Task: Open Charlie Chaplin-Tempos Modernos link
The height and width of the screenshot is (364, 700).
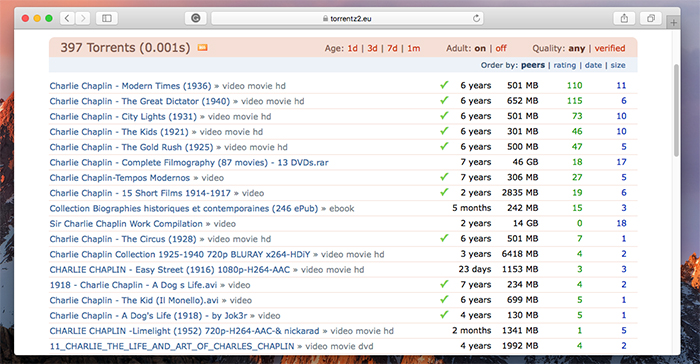Action: (x=120, y=178)
